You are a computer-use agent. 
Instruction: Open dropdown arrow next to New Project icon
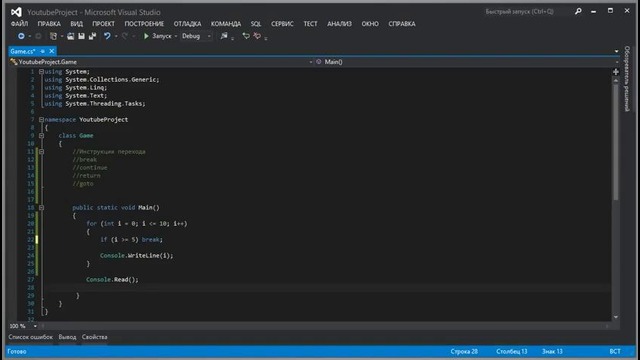point(62,37)
